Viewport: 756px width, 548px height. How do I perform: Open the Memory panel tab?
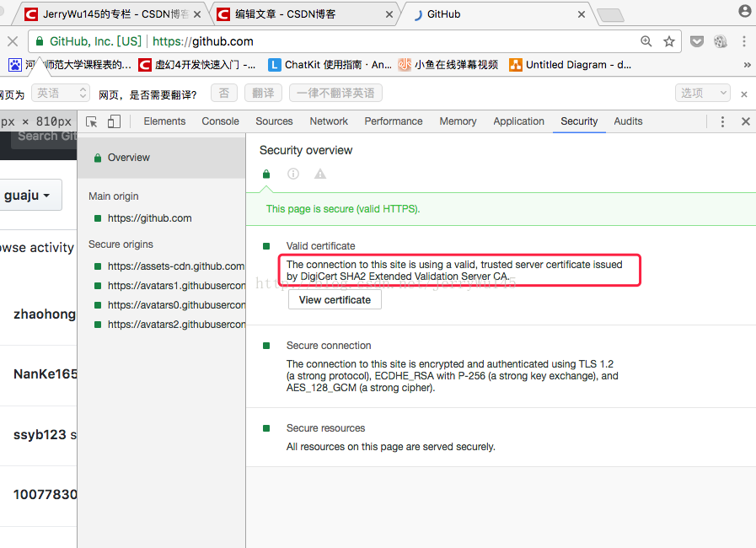point(458,121)
